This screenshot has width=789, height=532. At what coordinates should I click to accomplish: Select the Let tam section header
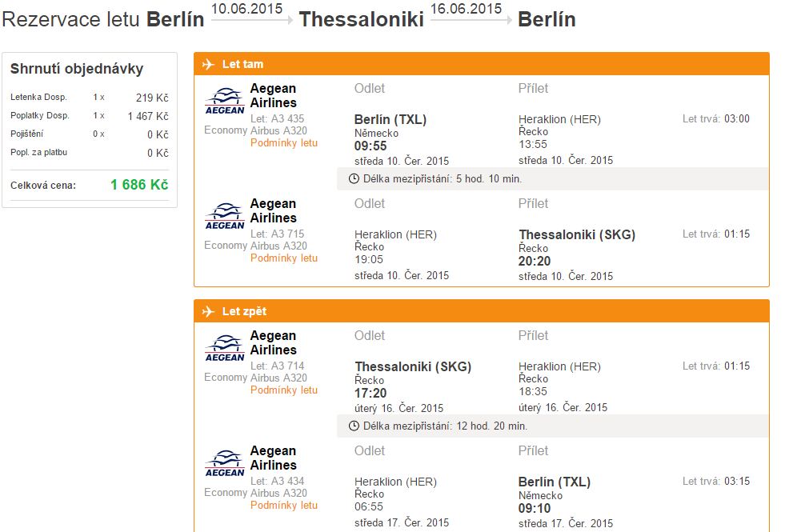[x=482, y=64]
